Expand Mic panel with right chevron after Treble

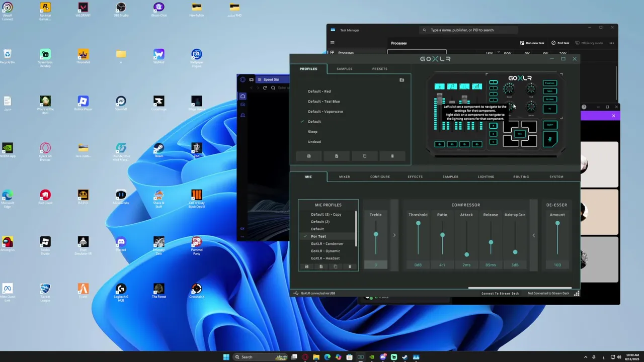[x=394, y=235]
